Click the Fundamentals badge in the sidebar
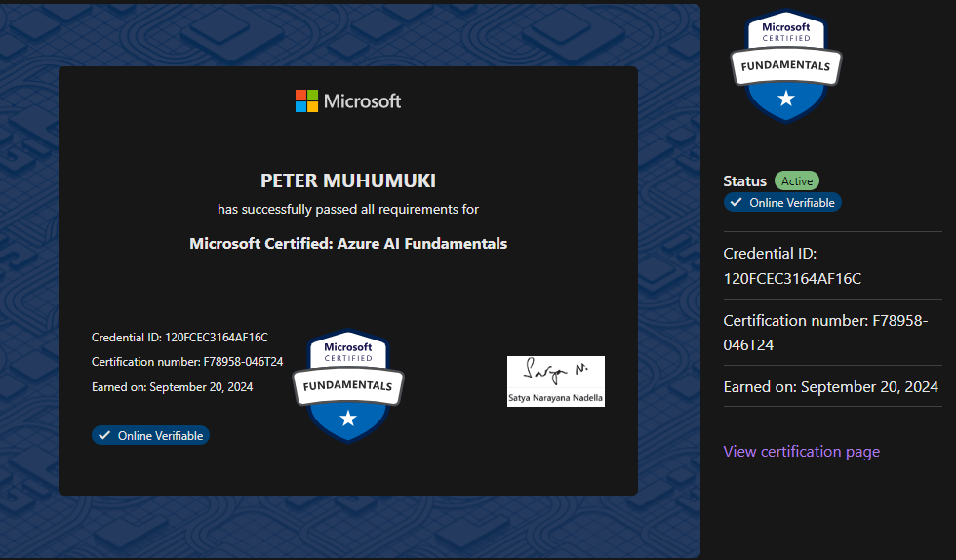This screenshot has width=956, height=560. 786,66
